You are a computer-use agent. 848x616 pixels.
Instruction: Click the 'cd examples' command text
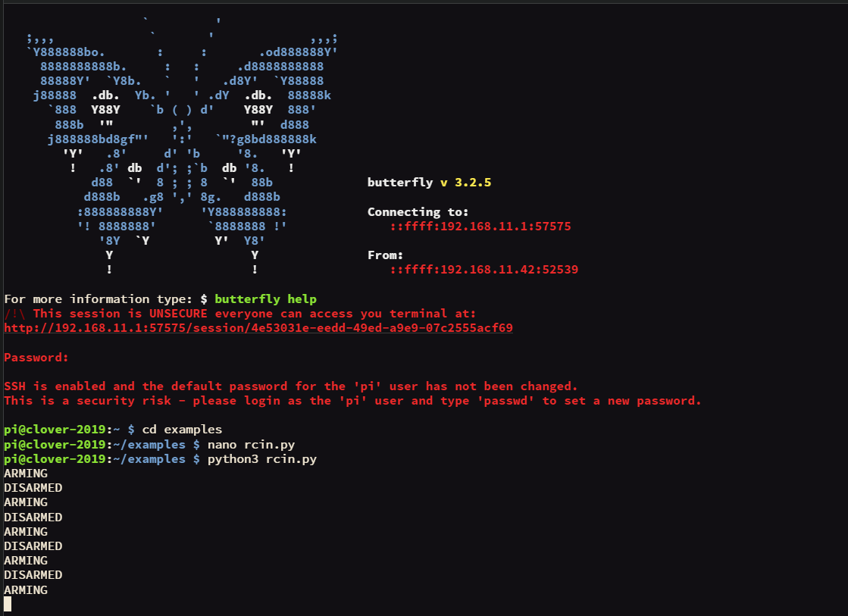(182, 430)
